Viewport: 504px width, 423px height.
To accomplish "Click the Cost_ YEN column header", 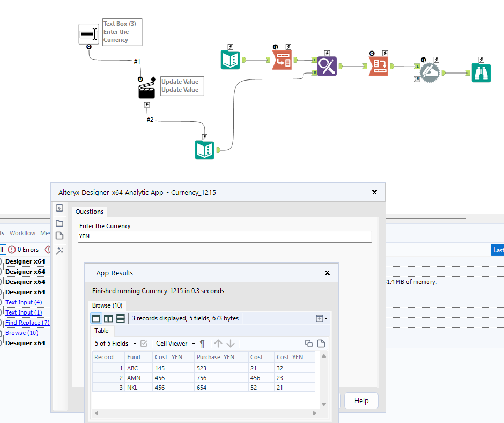I will [174, 357].
